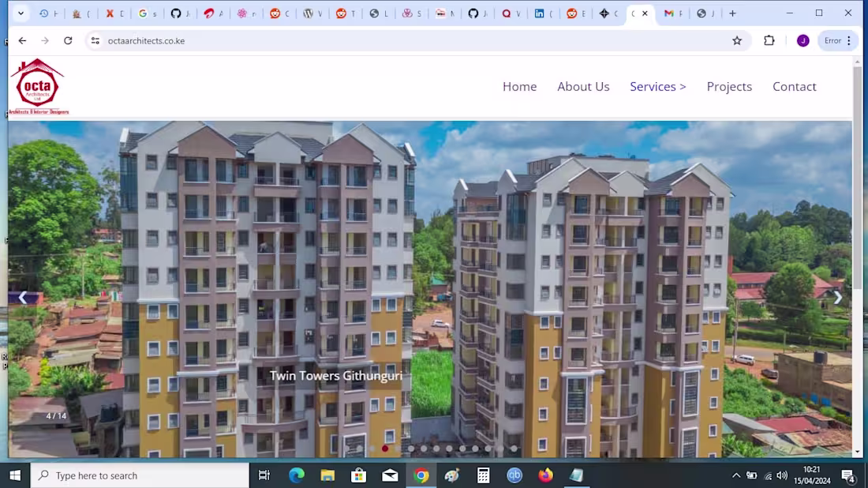Open the Windows Start menu

click(x=15, y=475)
